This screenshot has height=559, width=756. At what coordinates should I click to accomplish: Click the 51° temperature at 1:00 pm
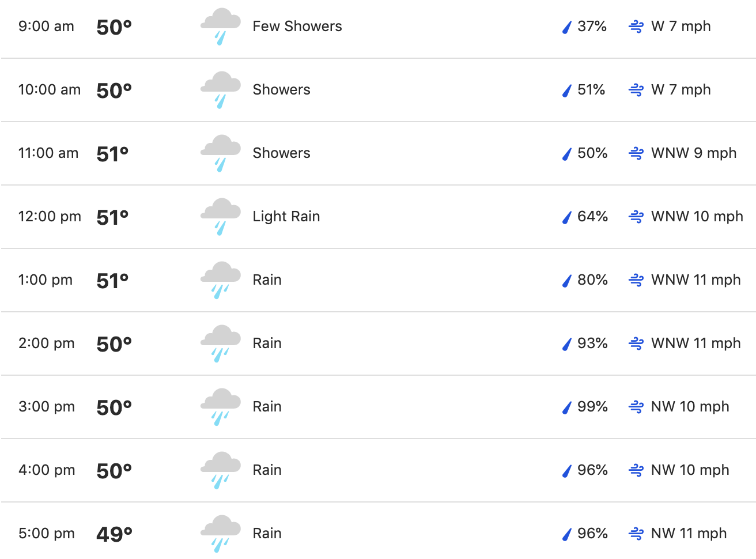pyautogui.click(x=112, y=281)
